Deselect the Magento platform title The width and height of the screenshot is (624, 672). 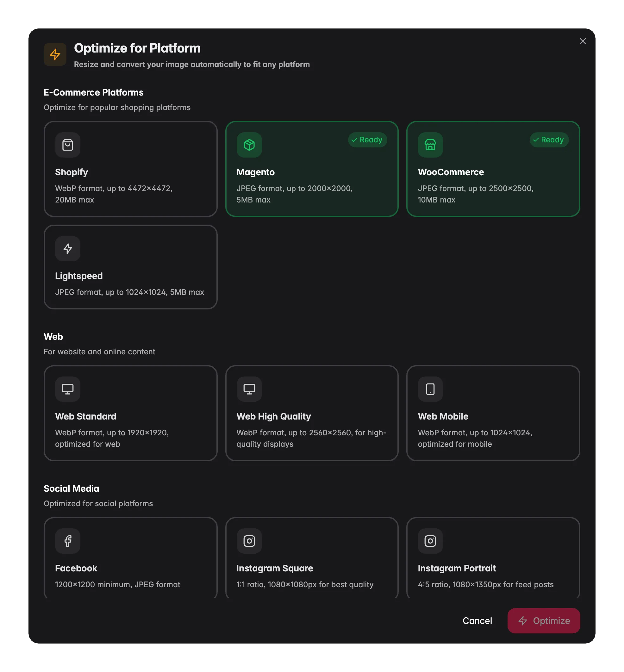(256, 172)
